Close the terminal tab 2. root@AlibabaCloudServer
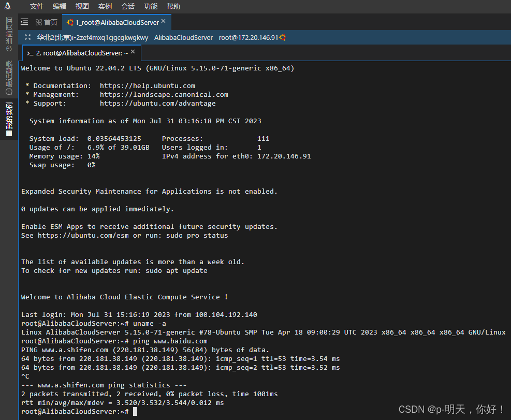Viewport: 511px width, 420px height. point(133,52)
